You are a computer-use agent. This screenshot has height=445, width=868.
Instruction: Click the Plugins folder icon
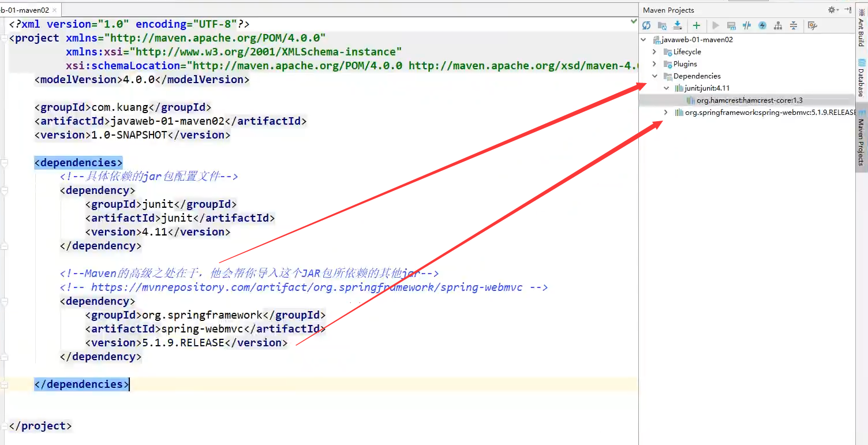point(668,64)
